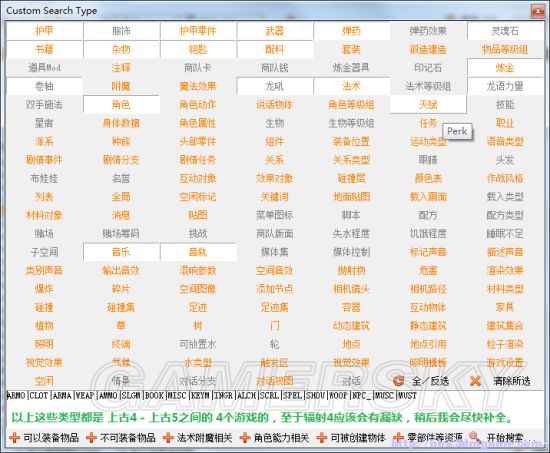Toggle the 武器 type button
Image resolution: width=550 pixels, height=453 pixels.
point(275,31)
